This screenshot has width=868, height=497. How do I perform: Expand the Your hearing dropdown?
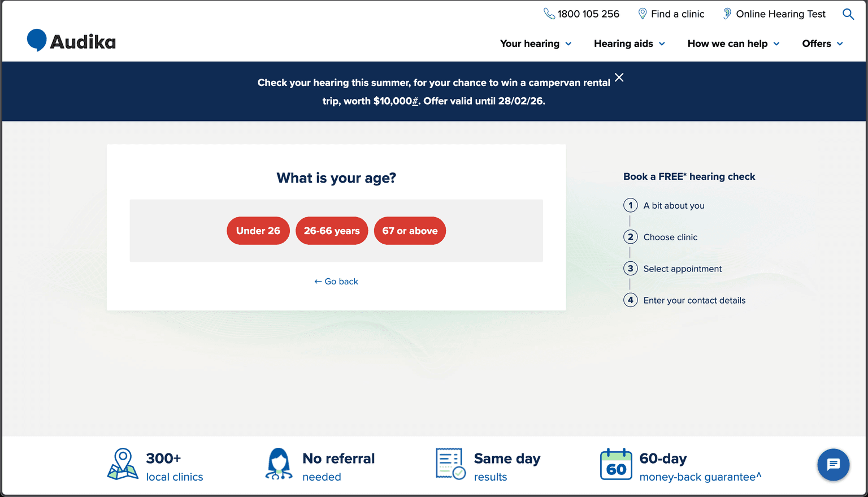click(x=535, y=44)
